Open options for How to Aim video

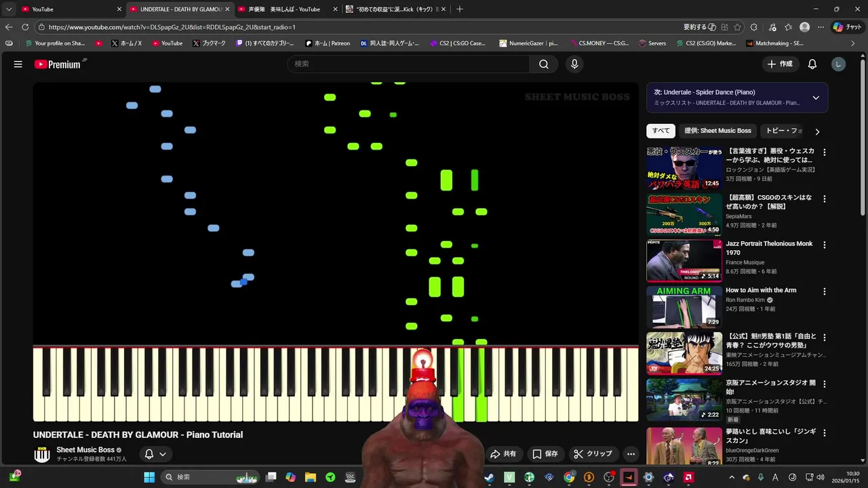click(825, 291)
